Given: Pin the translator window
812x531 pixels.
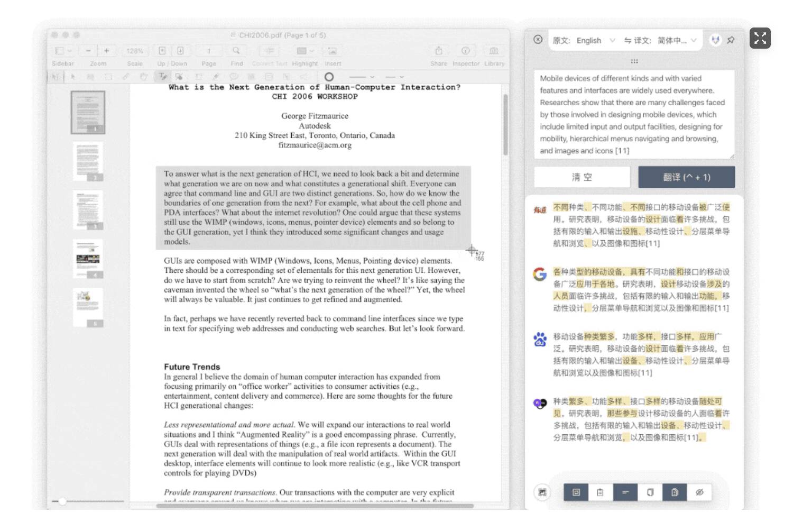Looking at the screenshot, I should (x=731, y=40).
